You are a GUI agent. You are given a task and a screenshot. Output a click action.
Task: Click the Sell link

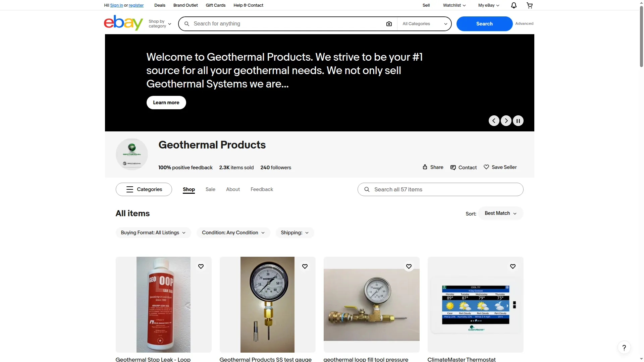pos(426,5)
